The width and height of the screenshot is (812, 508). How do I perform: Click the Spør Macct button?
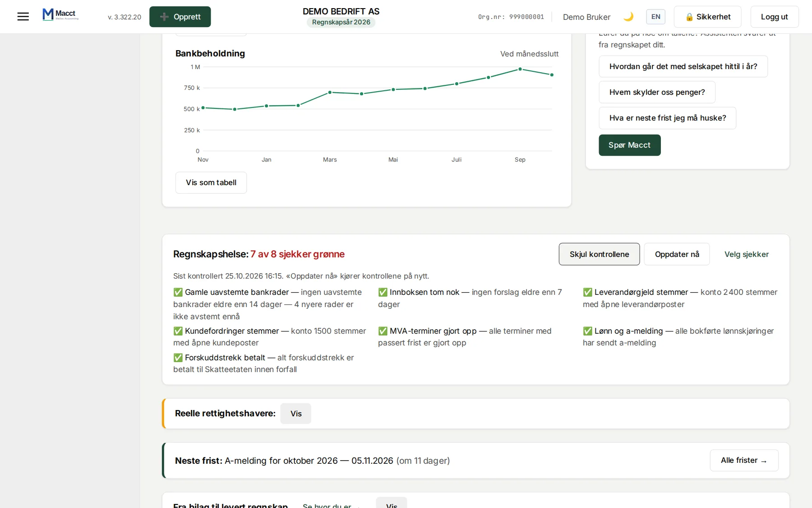click(x=629, y=145)
